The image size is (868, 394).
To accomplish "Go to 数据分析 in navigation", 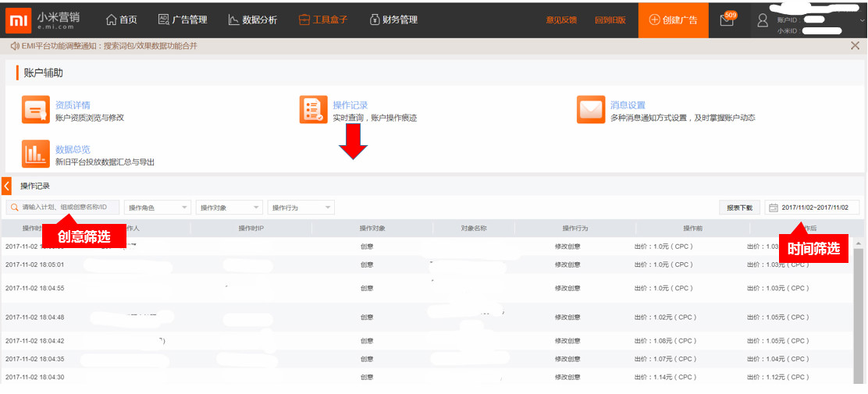I will (x=252, y=20).
